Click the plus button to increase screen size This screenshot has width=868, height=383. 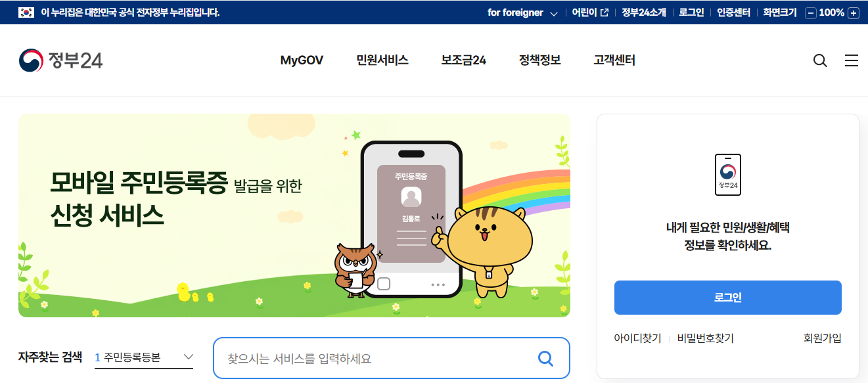pyautogui.click(x=854, y=12)
